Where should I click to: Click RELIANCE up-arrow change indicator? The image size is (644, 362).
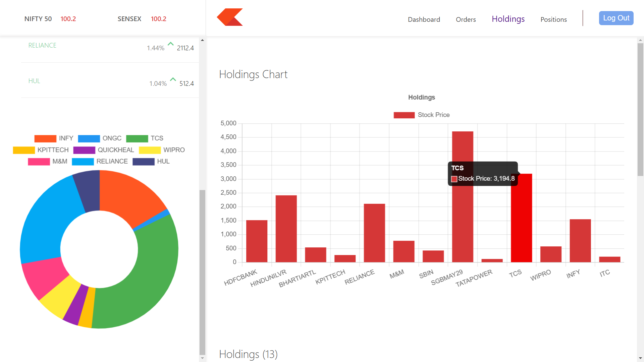tap(171, 44)
